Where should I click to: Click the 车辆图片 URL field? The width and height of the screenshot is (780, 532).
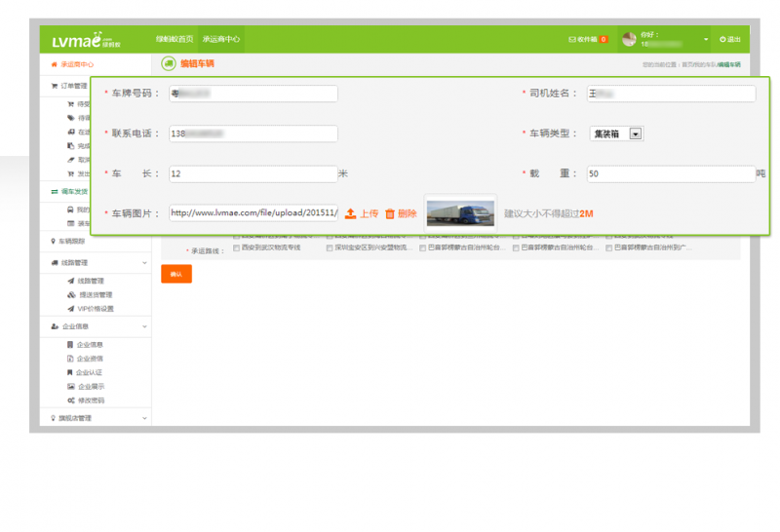(x=253, y=212)
